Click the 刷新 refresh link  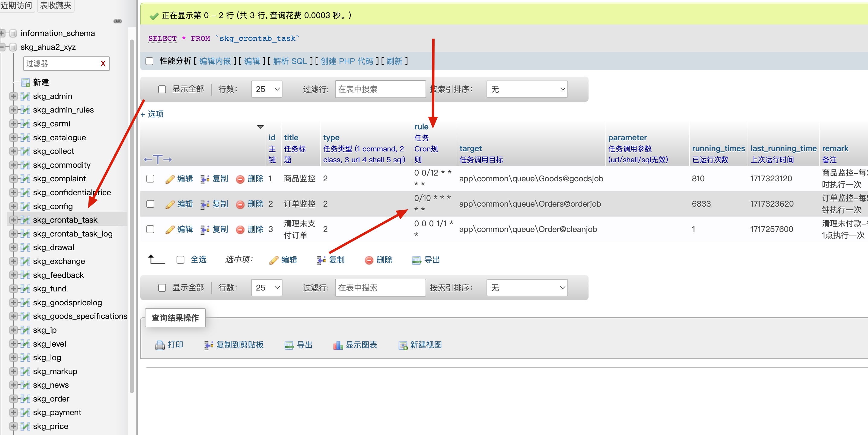tap(394, 61)
